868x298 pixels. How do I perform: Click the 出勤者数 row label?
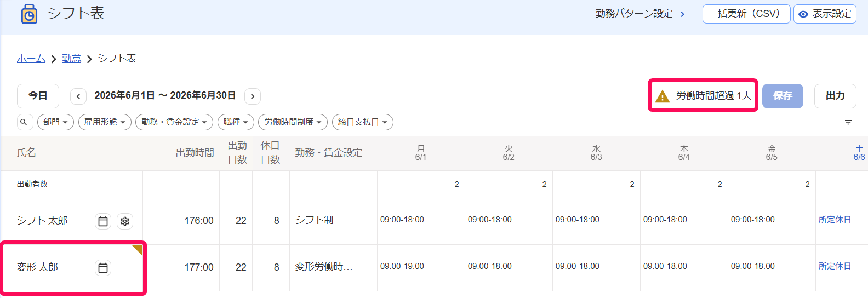[32, 184]
